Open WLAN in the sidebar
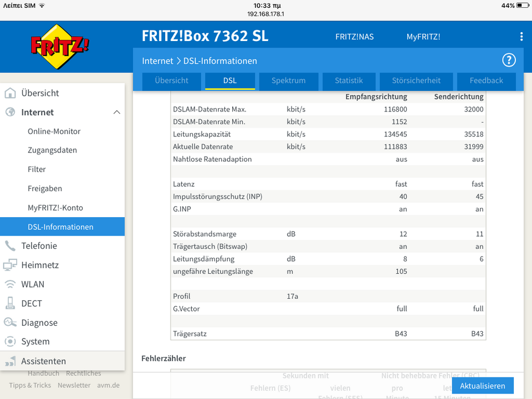 [x=63, y=284]
